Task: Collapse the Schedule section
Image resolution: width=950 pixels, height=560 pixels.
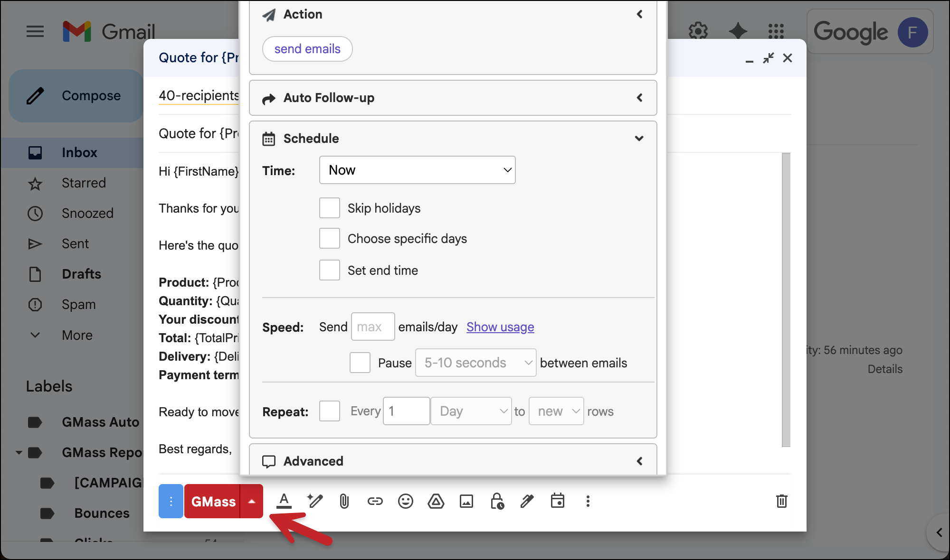Action: pos(639,138)
